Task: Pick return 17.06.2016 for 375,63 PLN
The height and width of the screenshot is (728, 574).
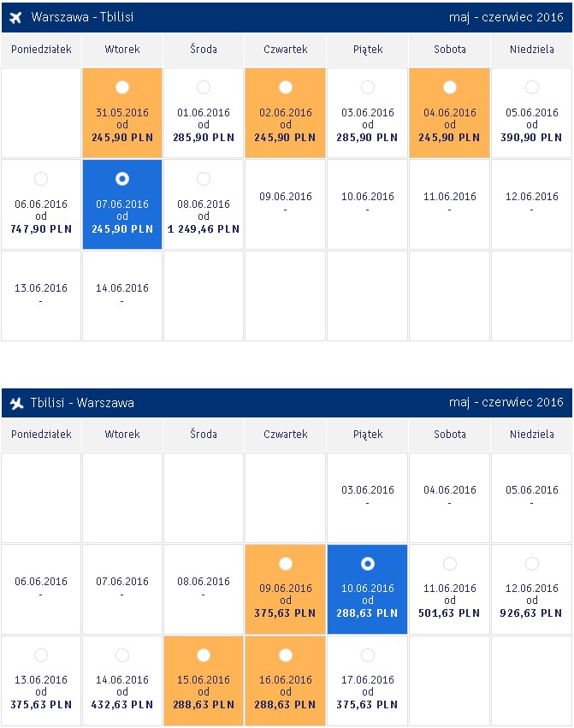Action: [367, 655]
